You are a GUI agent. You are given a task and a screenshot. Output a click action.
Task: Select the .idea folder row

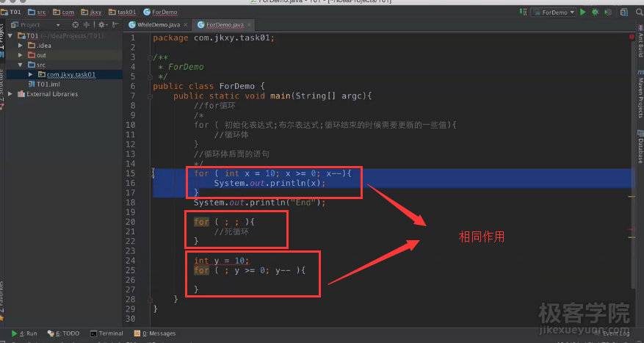65,46
